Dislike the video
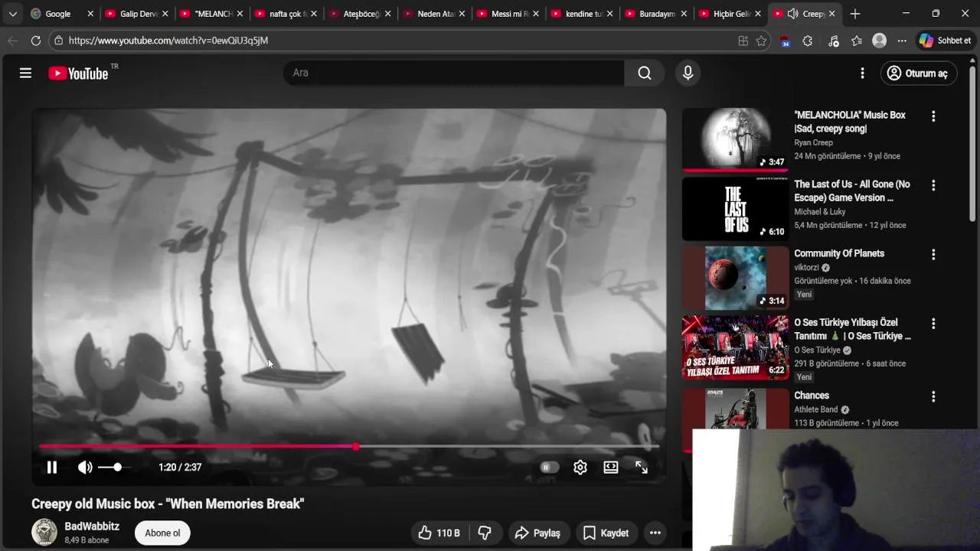Image resolution: width=980 pixels, height=551 pixels. click(x=485, y=533)
